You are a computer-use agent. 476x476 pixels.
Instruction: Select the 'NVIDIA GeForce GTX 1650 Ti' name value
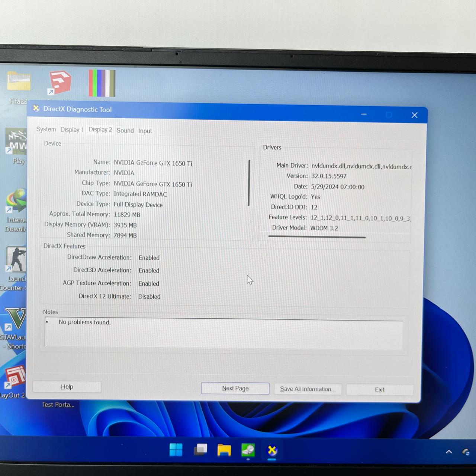tap(153, 163)
